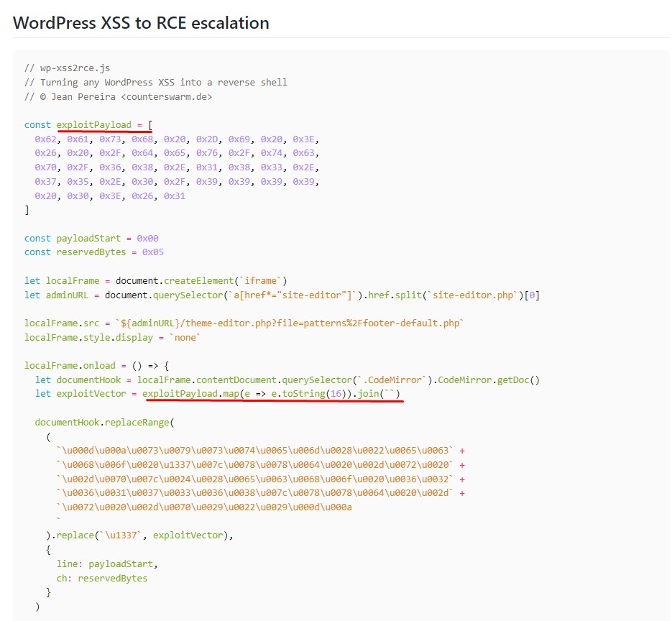The width and height of the screenshot is (672, 621).
Task: Click the "let localFrame" createElement line
Action: click(155, 281)
